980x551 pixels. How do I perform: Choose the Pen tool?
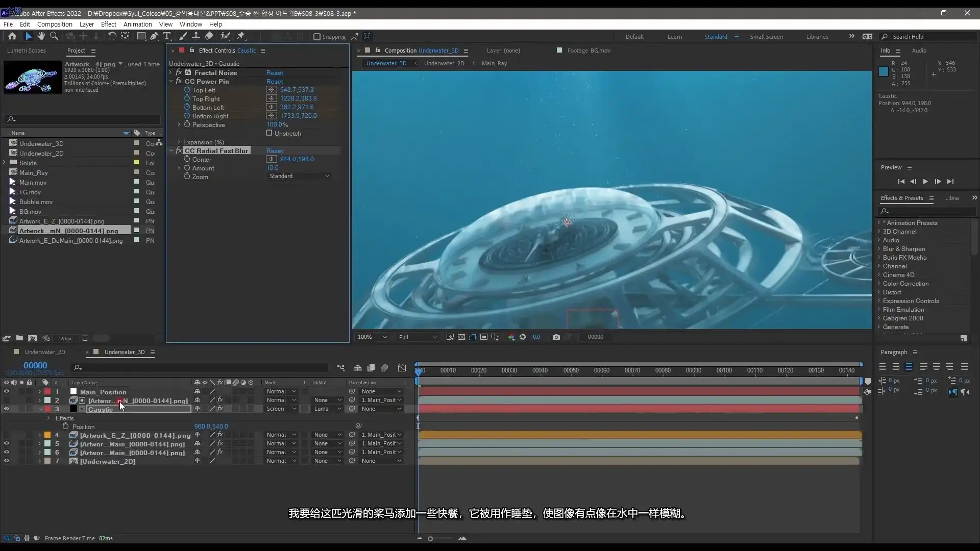[x=154, y=36]
